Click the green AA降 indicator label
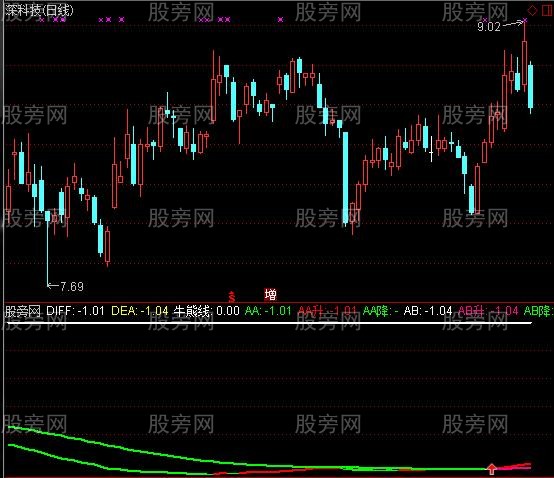The height and width of the screenshot is (478, 554). (x=381, y=311)
